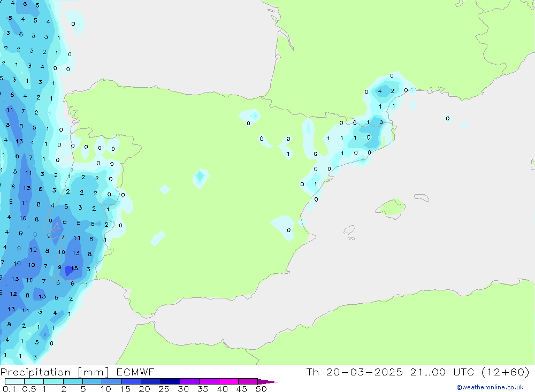Click the date Th 20-03-2025 text
535x392 pixels.
coord(355,372)
